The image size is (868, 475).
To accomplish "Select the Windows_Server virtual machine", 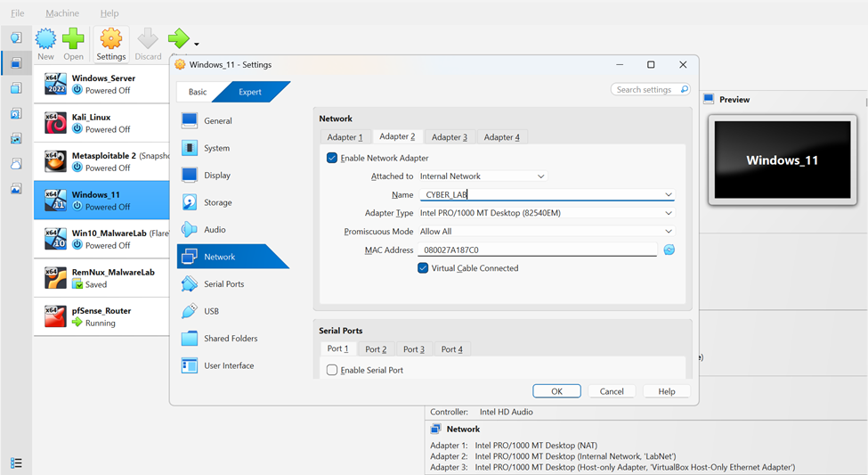I will coord(101,84).
